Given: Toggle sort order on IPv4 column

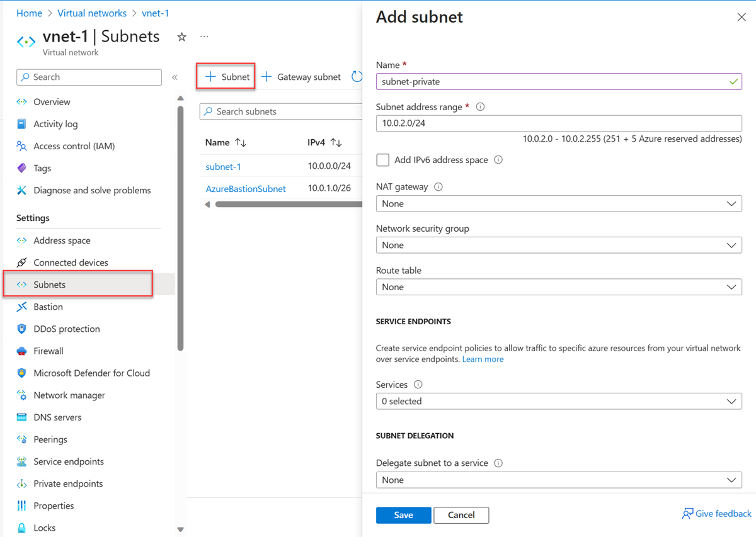Looking at the screenshot, I should 336,143.
